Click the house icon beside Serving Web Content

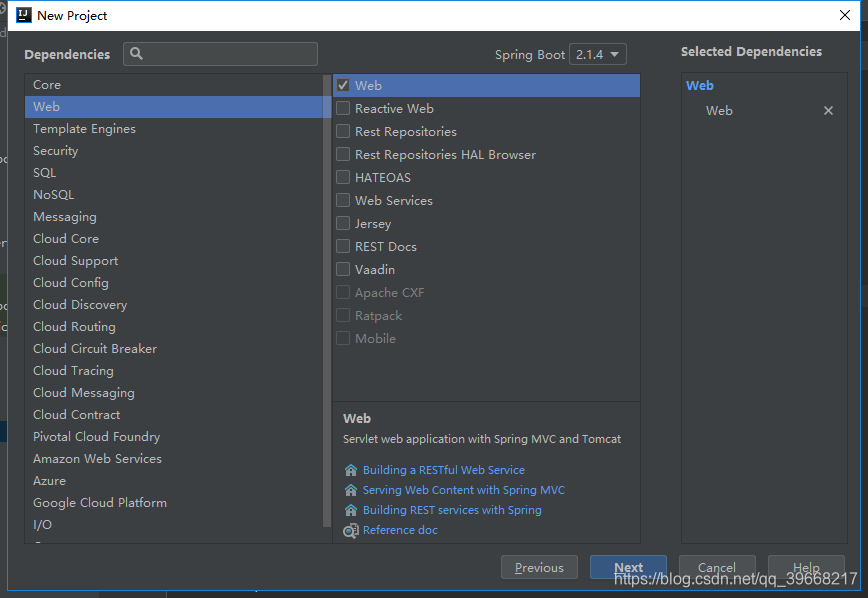[x=351, y=490]
